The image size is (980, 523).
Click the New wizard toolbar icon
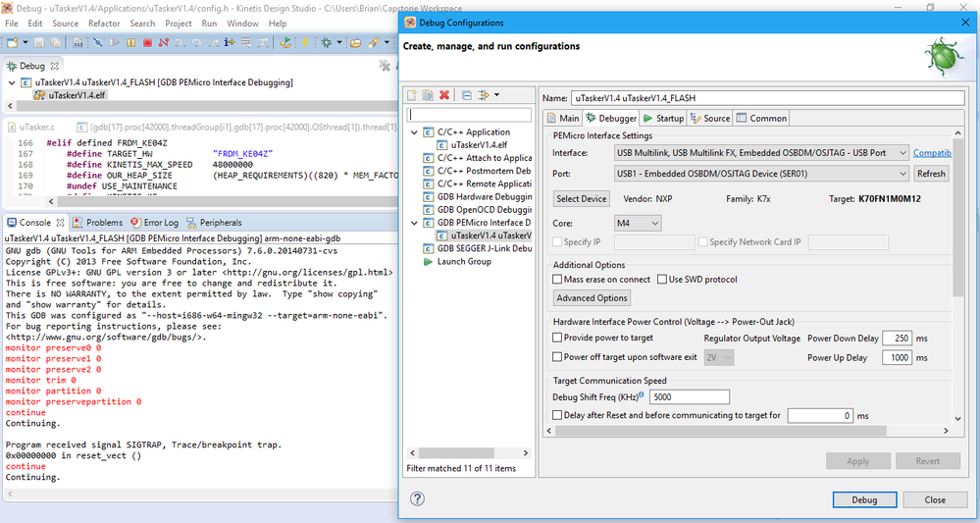(x=12, y=42)
